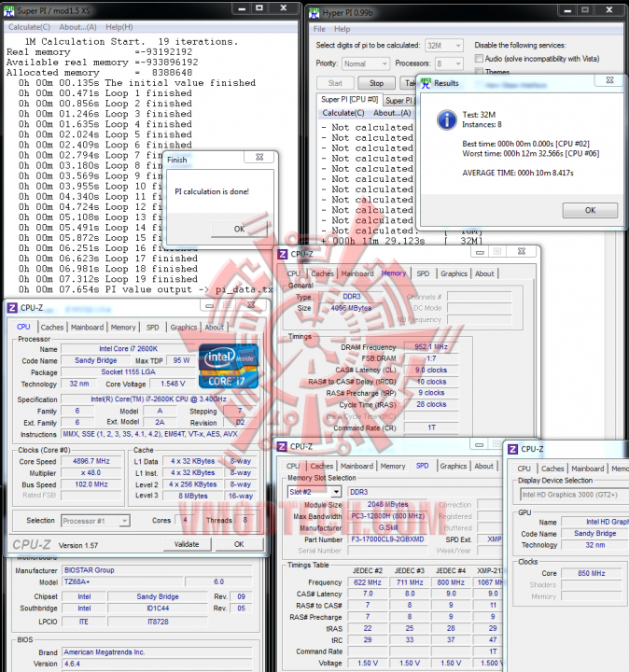Image resolution: width=629 pixels, height=672 pixels.
Task: Open About...(A) menu in Super PI
Action: pos(77,27)
